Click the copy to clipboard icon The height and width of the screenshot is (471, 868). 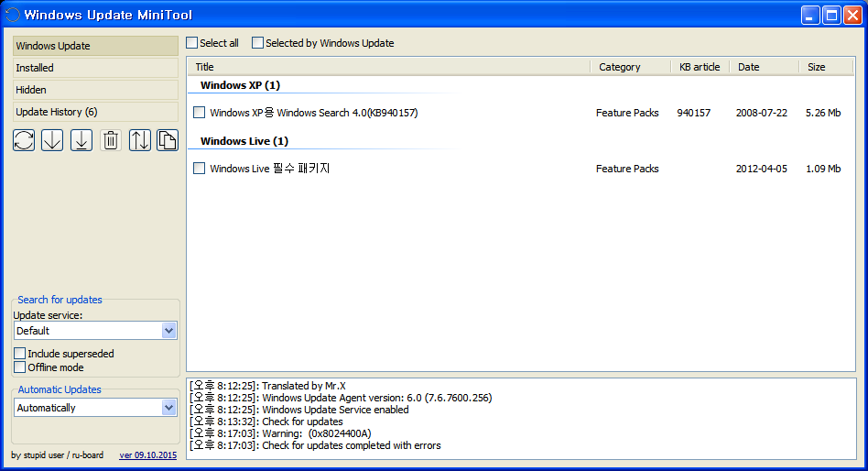coord(168,140)
